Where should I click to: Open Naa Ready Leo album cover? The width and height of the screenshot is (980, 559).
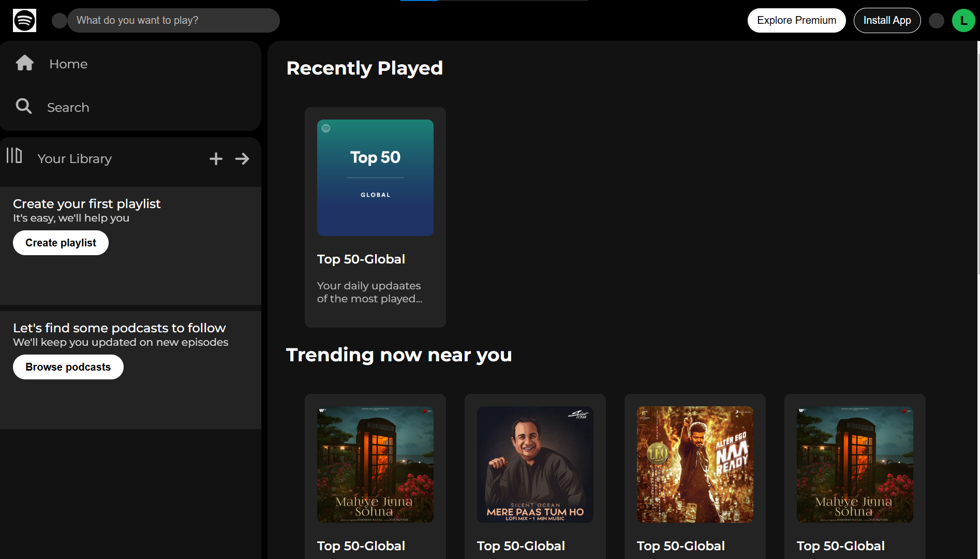click(695, 464)
